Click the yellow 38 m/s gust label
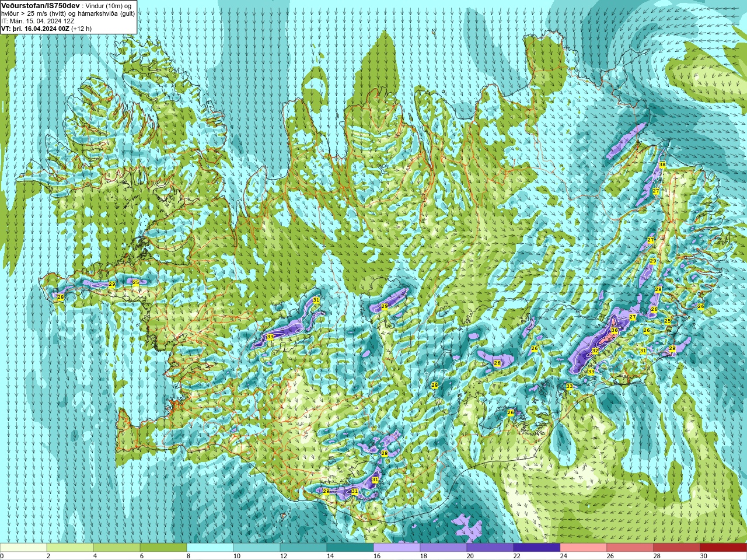The height and width of the screenshot is (560, 747). [662, 164]
